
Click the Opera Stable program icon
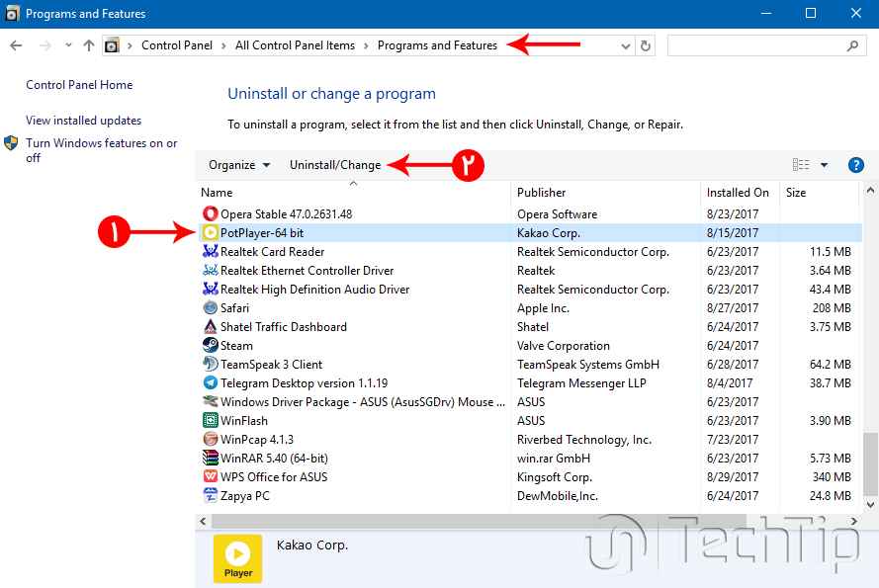(210, 214)
